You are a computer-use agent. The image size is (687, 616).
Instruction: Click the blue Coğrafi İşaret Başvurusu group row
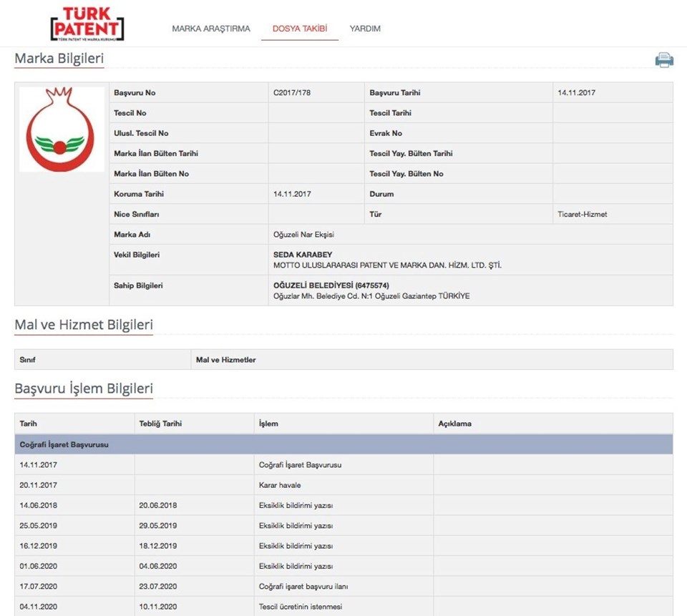point(343,444)
